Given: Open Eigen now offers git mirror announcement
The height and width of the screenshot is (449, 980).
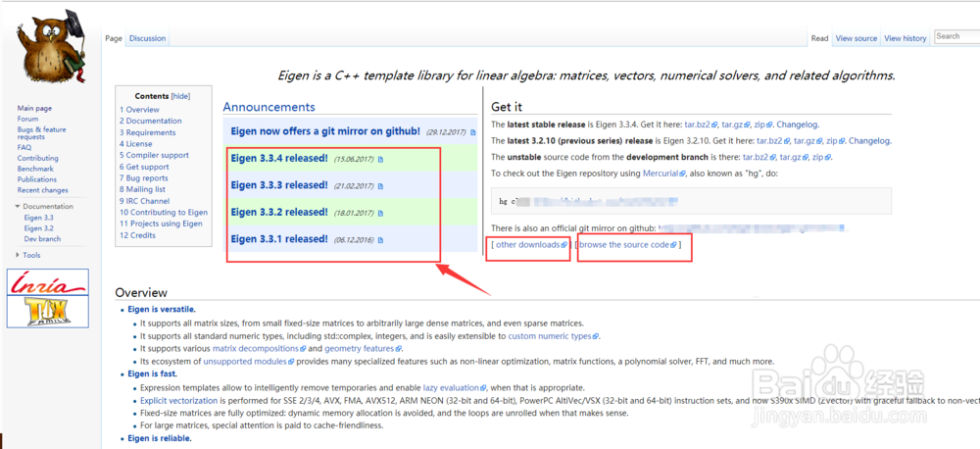Looking at the screenshot, I should pyautogui.click(x=325, y=131).
